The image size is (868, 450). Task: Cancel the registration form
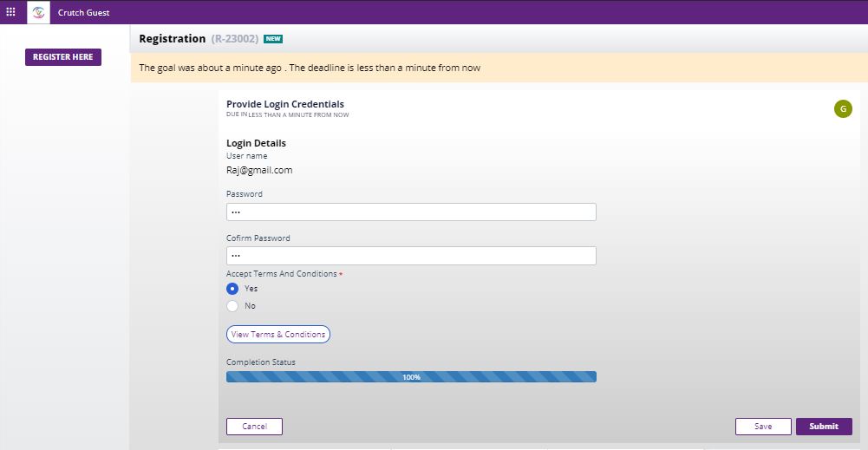pyautogui.click(x=255, y=427)
